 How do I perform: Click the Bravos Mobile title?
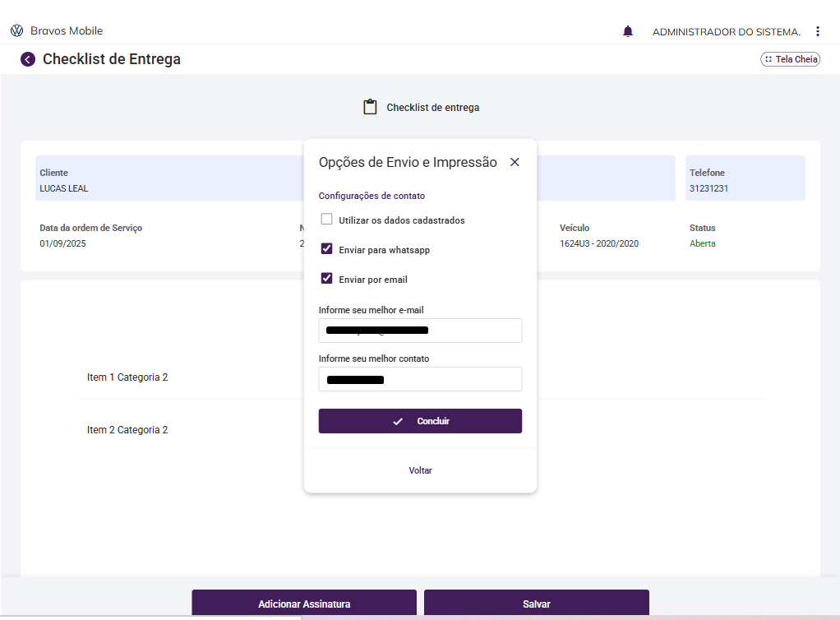pos(67,31)
